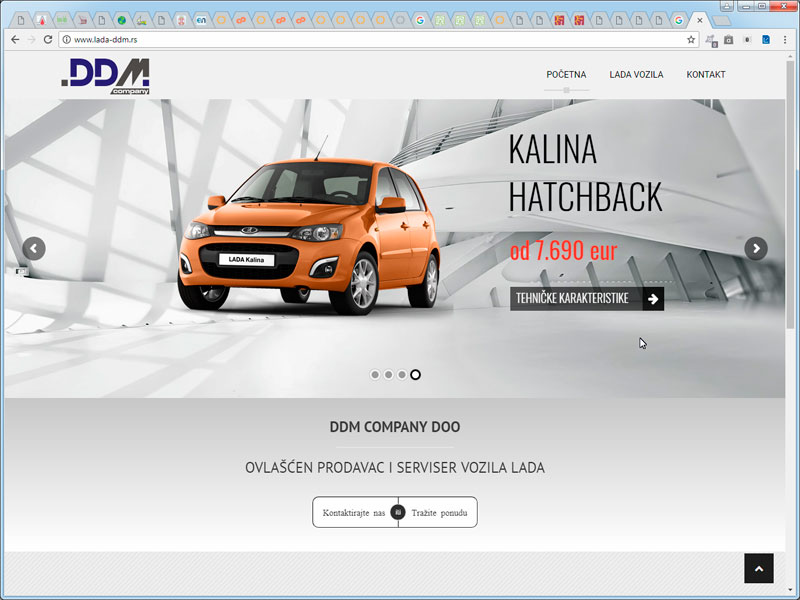
Task: Open the POČETNA navigation item
Action: tap(566, 75)
